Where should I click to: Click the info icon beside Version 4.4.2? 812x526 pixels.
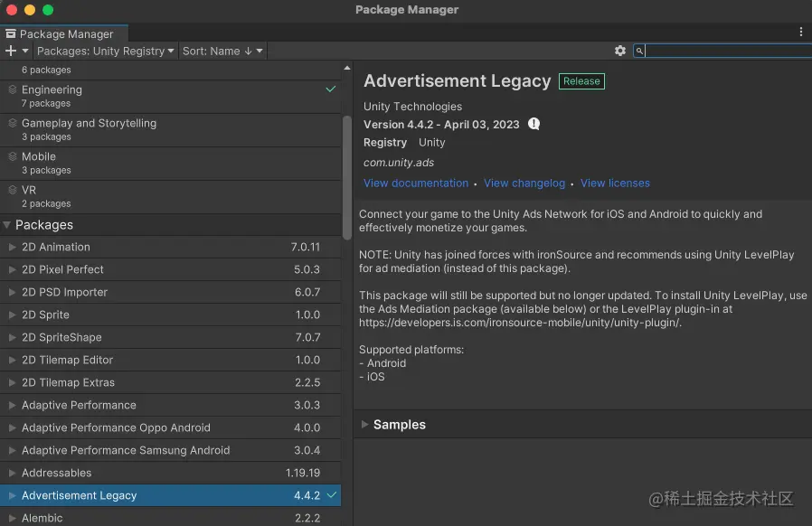coord(533,124)
